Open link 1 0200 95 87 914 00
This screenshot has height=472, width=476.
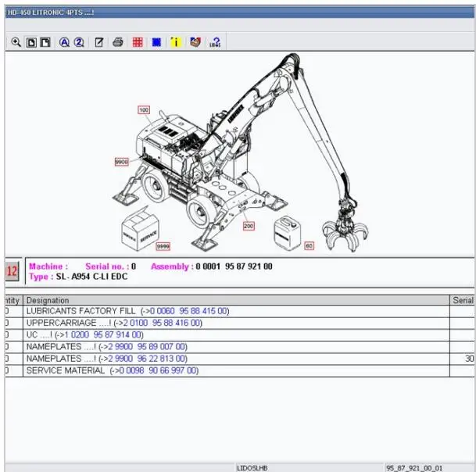tap(103, 334)
